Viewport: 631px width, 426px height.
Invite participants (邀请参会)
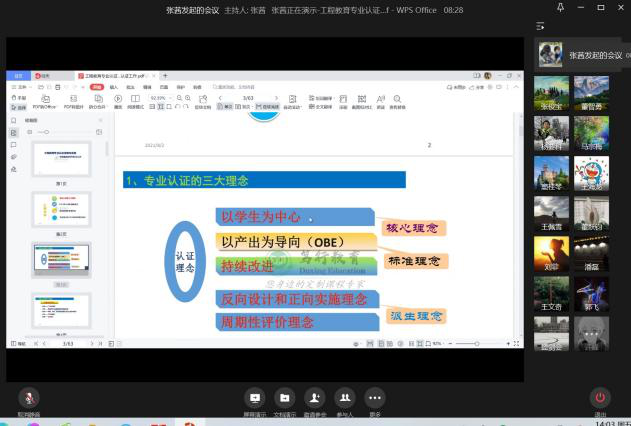click(x=315, y=398)
